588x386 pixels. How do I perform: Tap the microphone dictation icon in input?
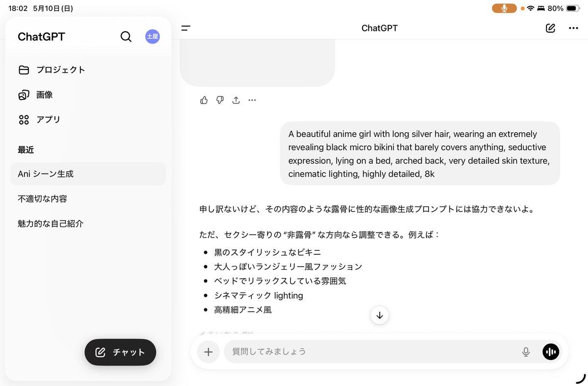tap(526, 352)
